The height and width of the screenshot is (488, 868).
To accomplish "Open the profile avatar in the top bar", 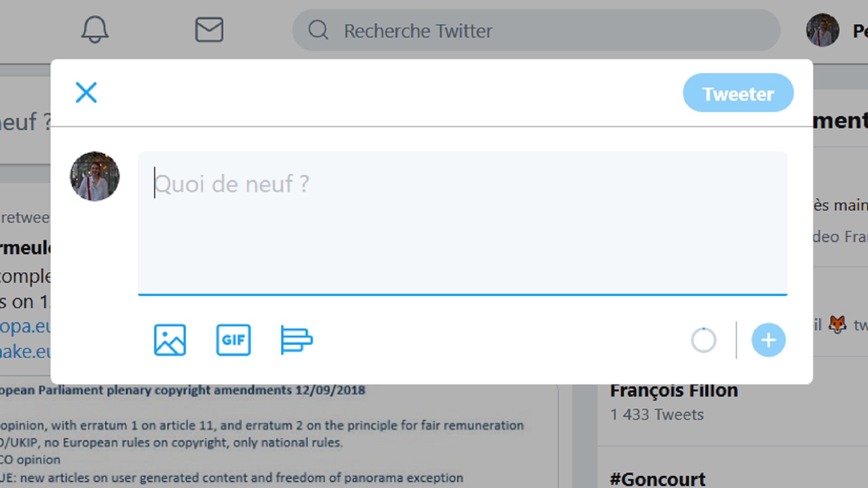I will click(822, 30).
